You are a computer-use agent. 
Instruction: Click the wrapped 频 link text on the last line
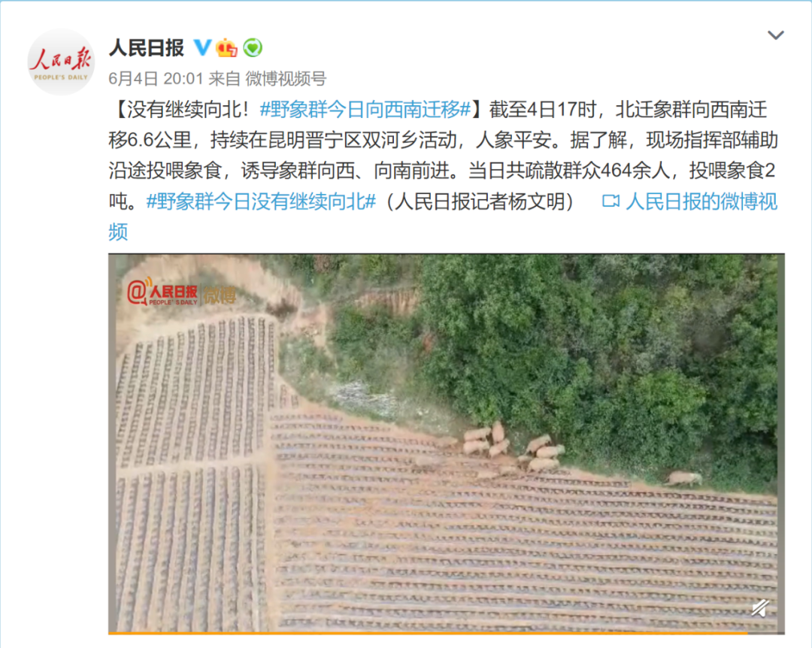click(118, 232)
